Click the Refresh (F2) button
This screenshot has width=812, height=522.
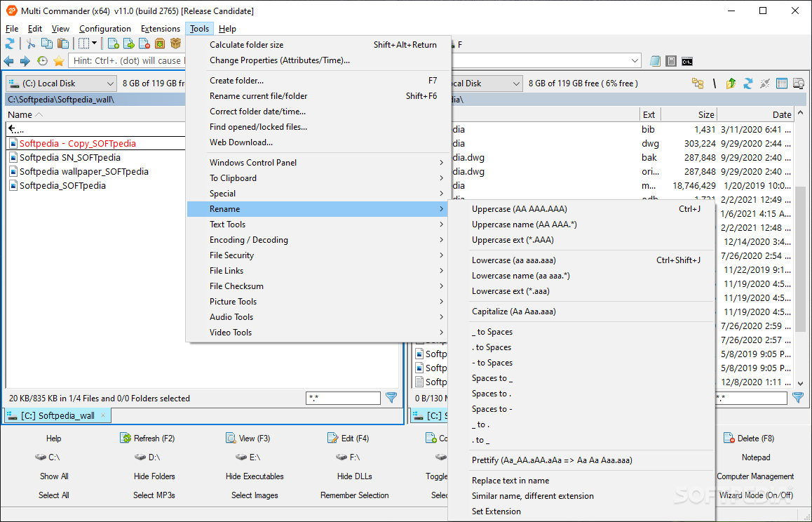147,439
